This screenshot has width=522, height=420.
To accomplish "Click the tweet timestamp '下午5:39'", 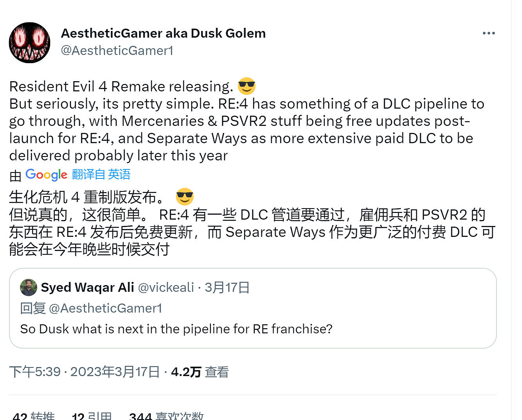I will click(33, 371).
